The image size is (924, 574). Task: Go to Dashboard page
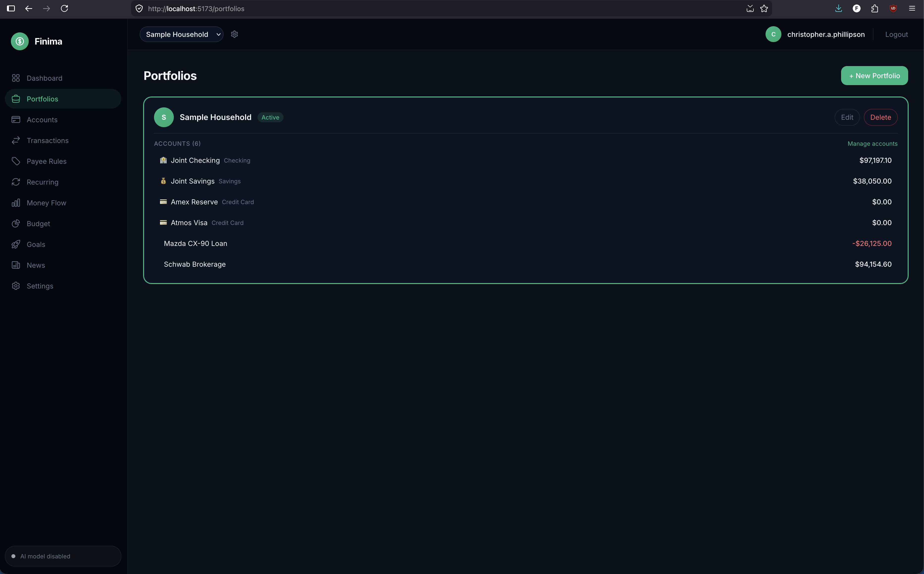coord(63,78)
